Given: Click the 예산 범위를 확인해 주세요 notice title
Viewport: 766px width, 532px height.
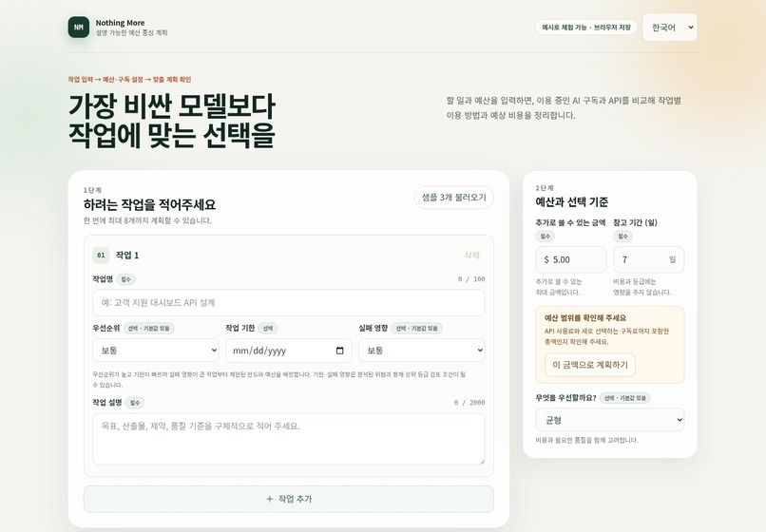Looking at the screenshot, I should (x=585, y=317).
